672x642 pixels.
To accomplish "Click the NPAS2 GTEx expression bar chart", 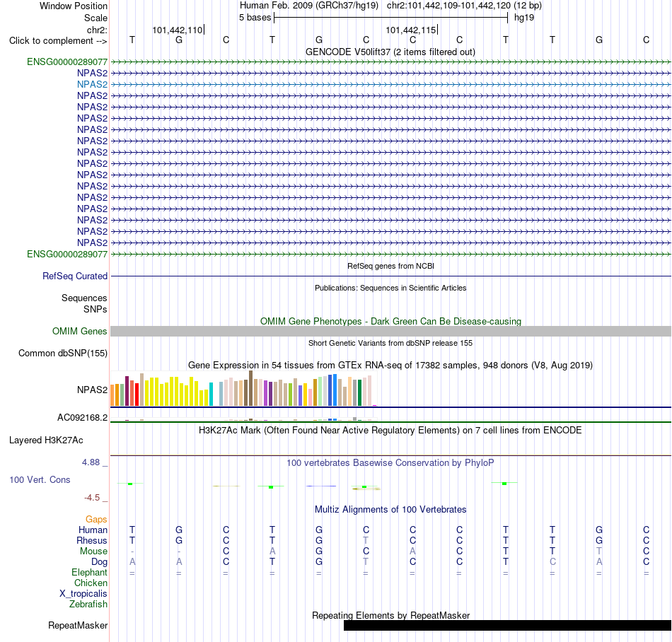I will pyautogui.click(x=243, y=388).
